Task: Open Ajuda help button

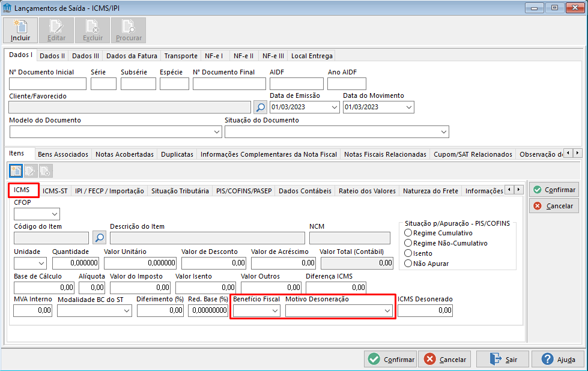Action: pos(558,360)
